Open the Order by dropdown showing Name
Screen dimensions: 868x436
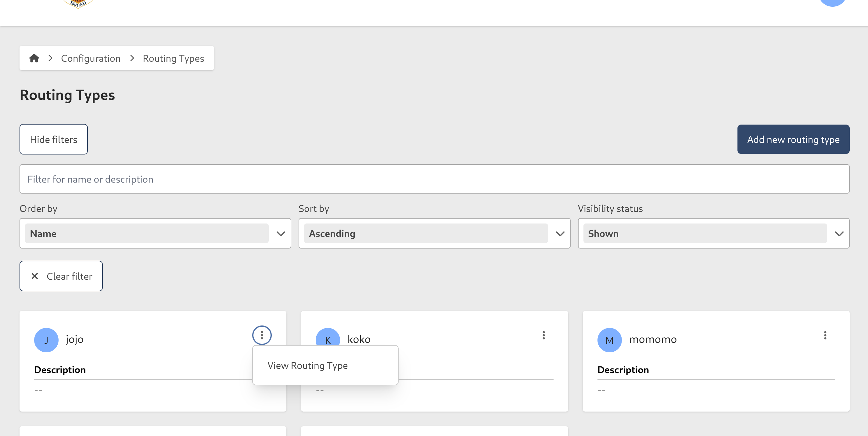155,233
